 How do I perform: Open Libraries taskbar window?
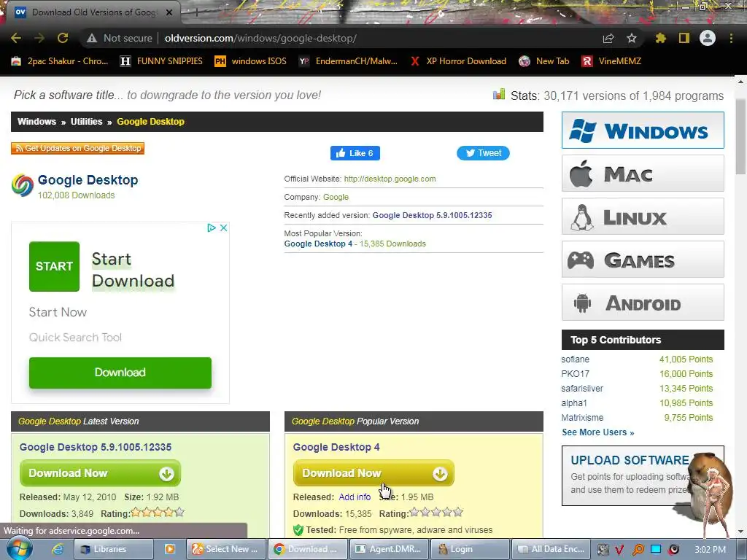click(114, 549)
